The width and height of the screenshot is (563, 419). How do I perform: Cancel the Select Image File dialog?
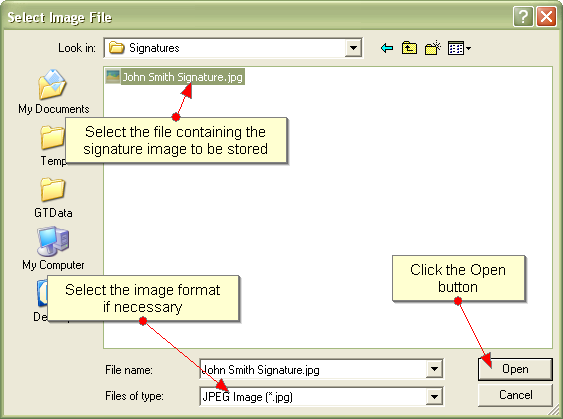(515, 395)
